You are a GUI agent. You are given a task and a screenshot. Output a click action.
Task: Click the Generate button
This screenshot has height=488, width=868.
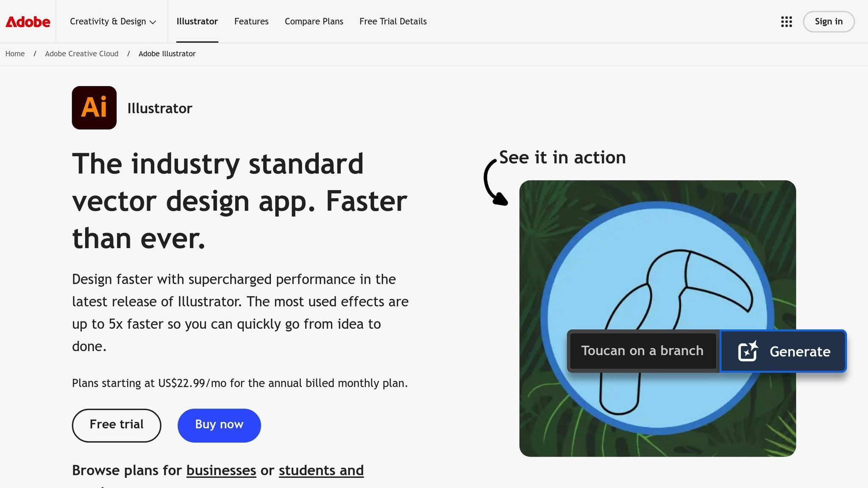(783, 351)
